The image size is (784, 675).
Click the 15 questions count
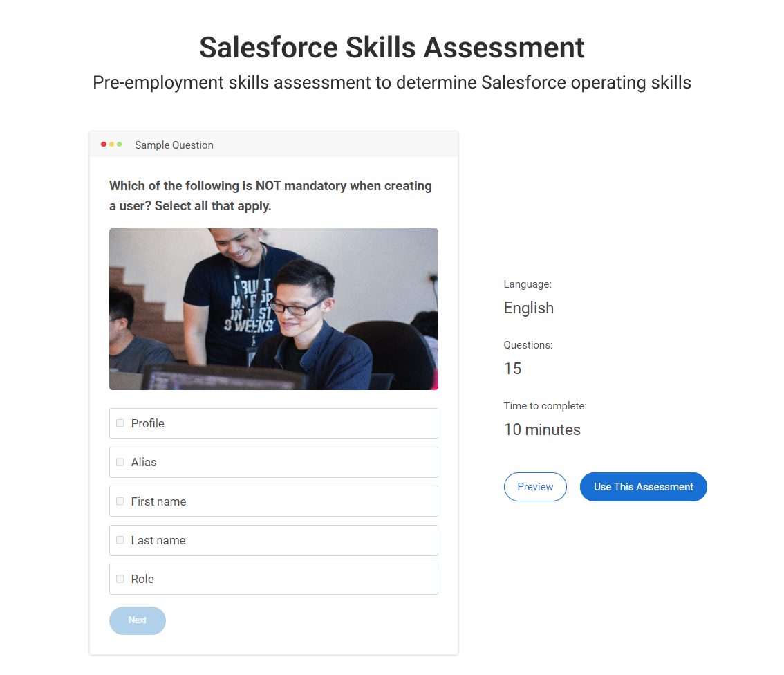pos(512,369)
